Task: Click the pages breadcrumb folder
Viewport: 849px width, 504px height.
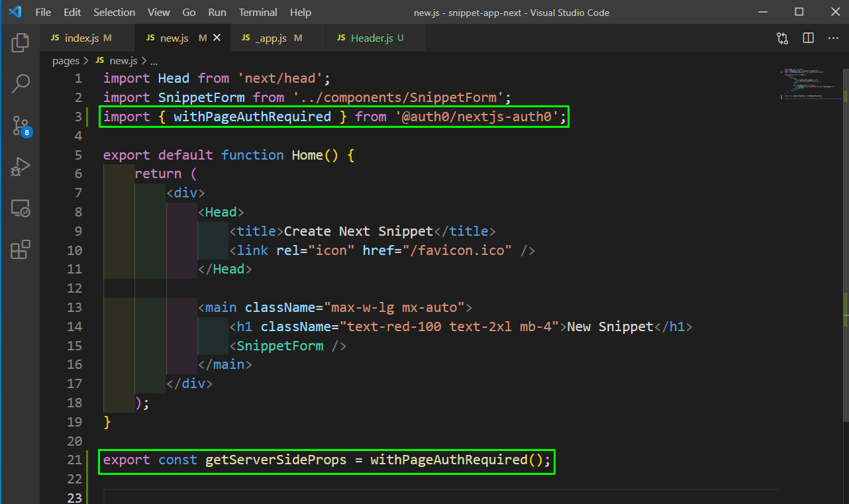Action: tap(66, 61)
